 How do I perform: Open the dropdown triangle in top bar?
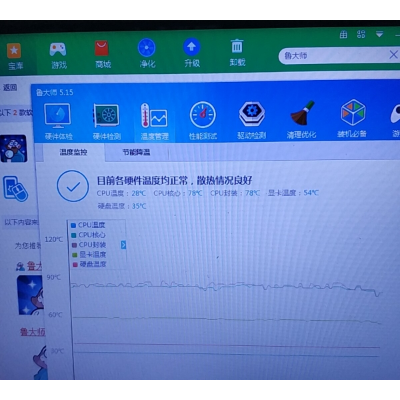coord(379,34)
